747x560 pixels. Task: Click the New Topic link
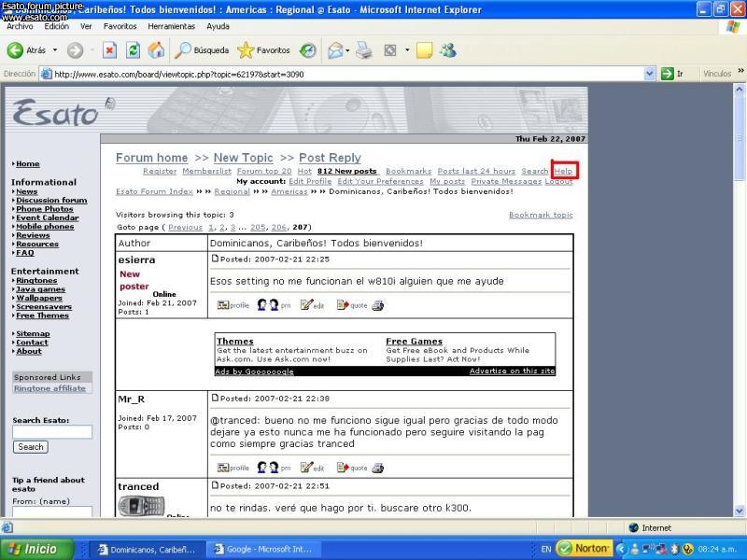pyautogui.click(x=243, y=158)
